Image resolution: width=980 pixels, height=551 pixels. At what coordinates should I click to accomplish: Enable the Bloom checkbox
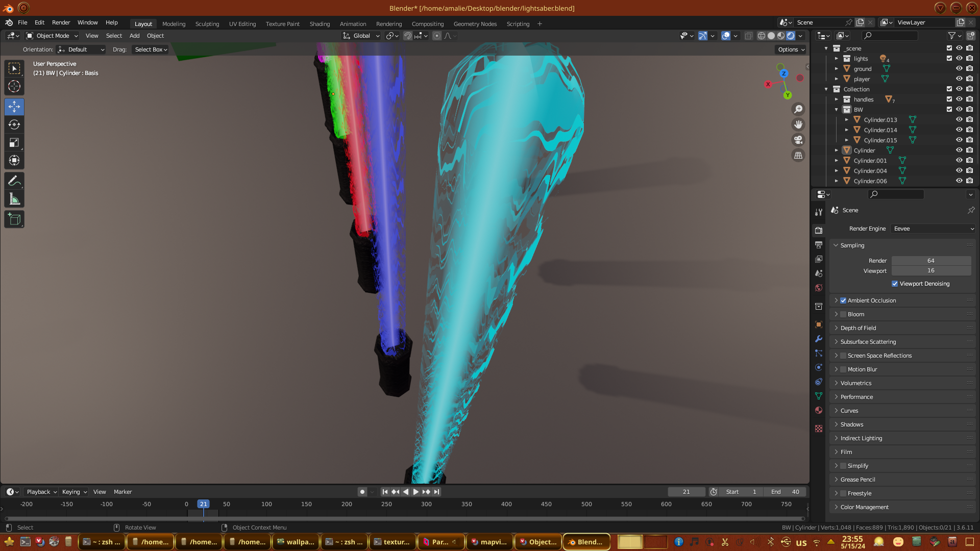click(x=843, y=314)
